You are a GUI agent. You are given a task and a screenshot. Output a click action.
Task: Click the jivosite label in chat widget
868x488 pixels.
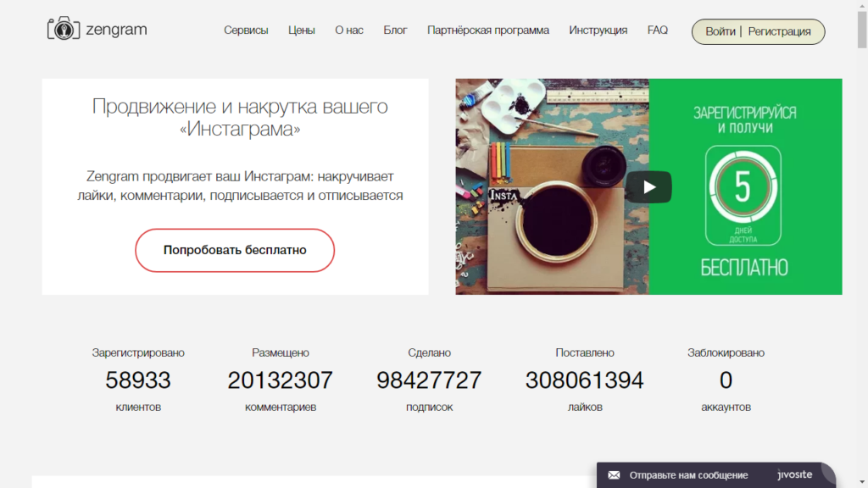click(795, 474)
